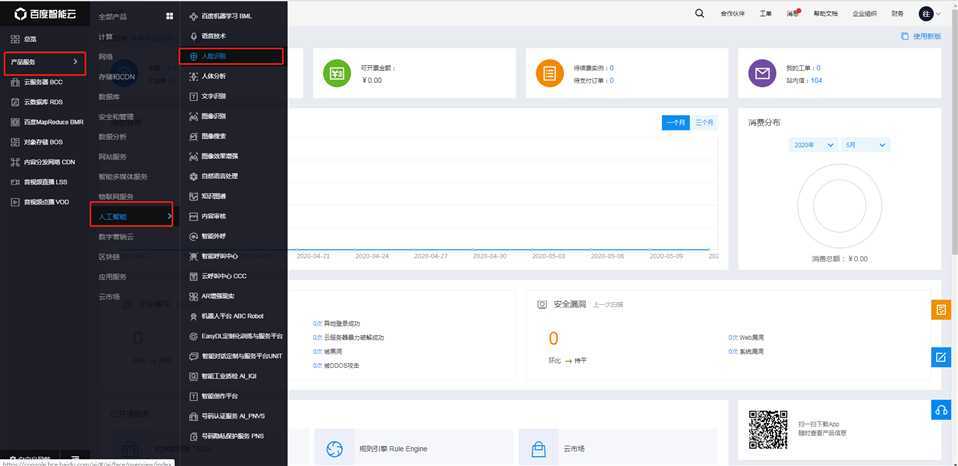Open 云服务器 BCC from the sidebar
The height and width of the screenshot is (466, 958).
[x=37, y=82]
